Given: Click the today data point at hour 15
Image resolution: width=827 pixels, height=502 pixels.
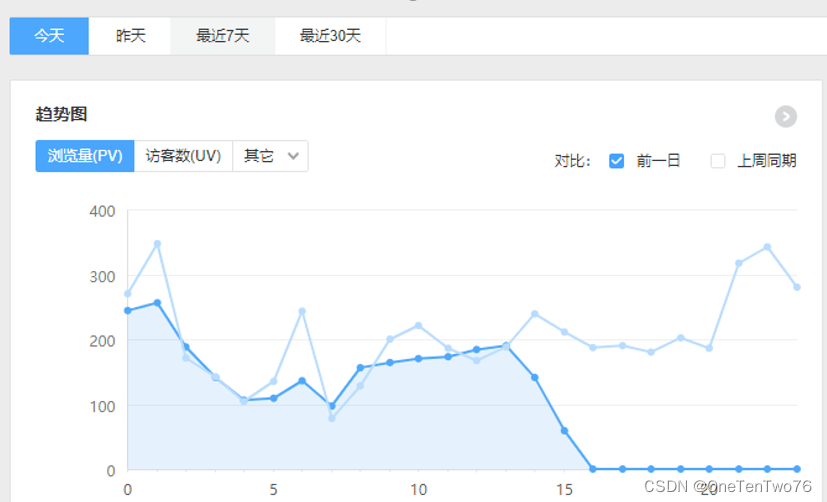Looking at the screenshot, I should click(x=564, y=431).
